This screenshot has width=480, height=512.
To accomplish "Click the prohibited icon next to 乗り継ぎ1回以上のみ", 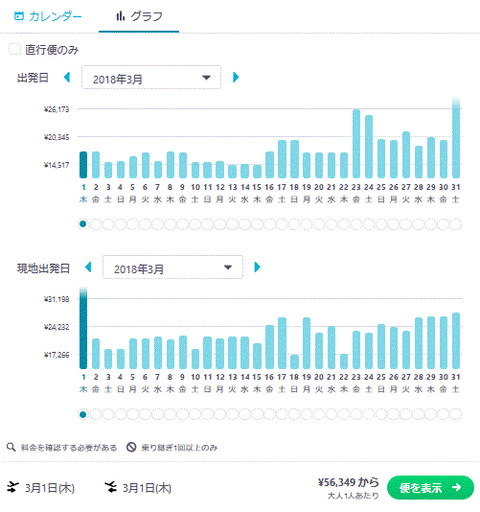I will [131, 447].
